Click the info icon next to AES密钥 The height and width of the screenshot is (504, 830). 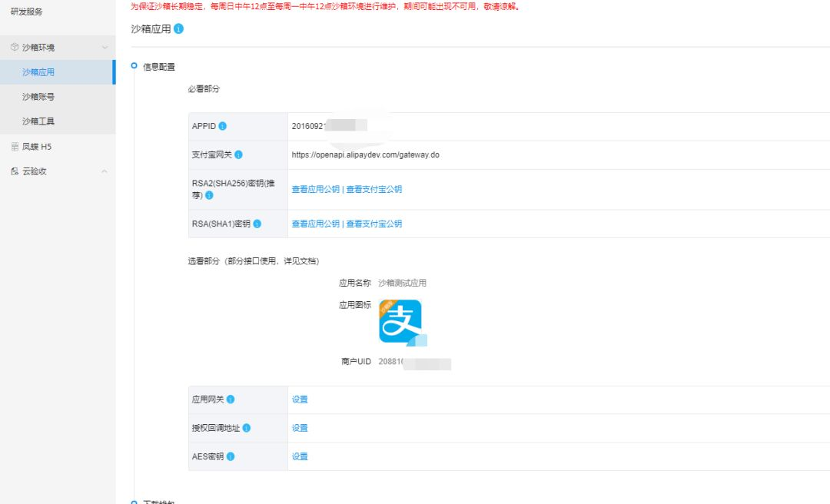click(231, 456)
